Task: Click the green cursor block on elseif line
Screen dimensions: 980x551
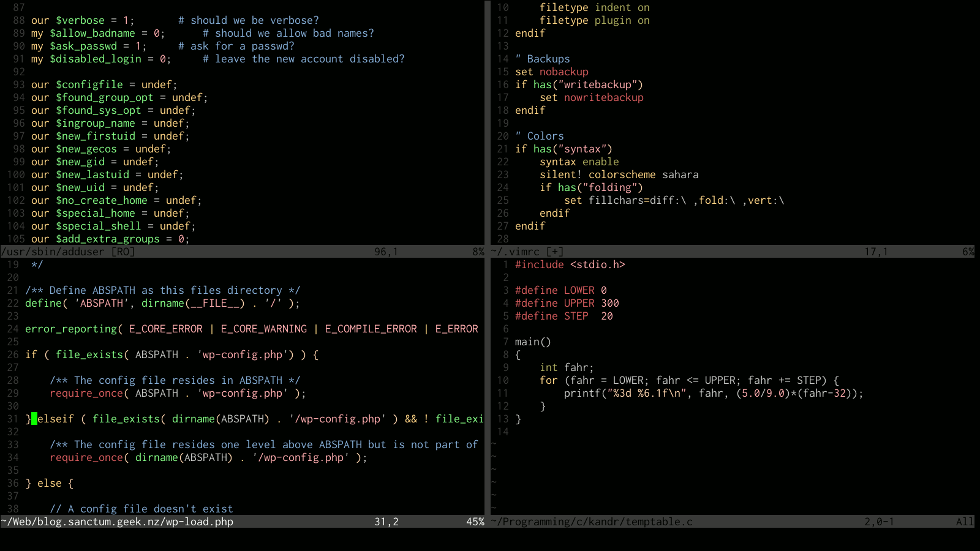Action: coord(34,419)
